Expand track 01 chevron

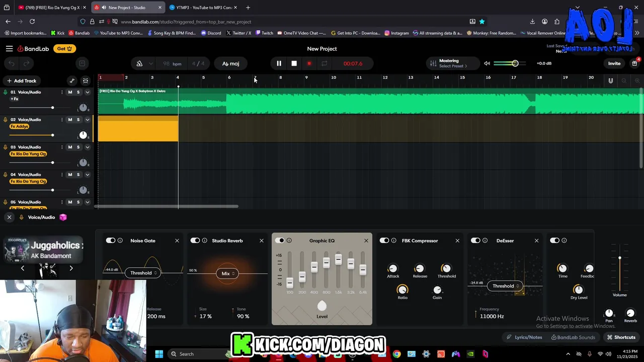(87, 92)
